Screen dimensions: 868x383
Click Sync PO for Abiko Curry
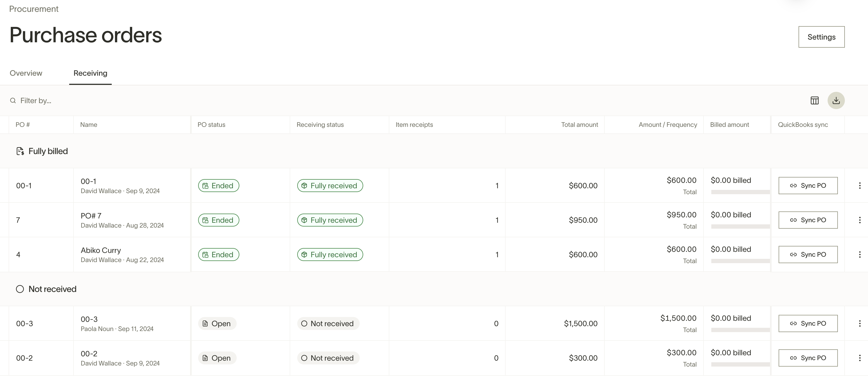pos(808,255)
